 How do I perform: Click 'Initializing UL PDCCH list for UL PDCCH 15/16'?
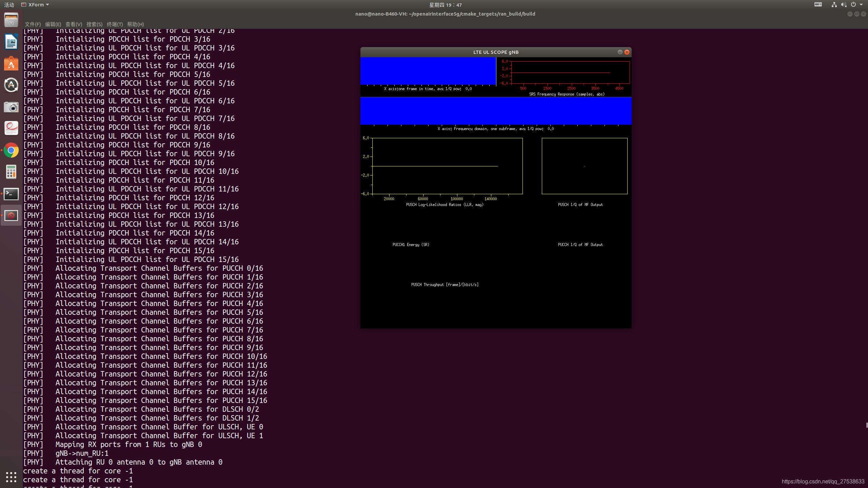coord(147,260)
